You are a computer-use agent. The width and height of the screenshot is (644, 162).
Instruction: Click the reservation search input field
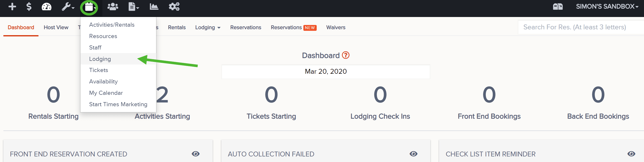[580, 27]
